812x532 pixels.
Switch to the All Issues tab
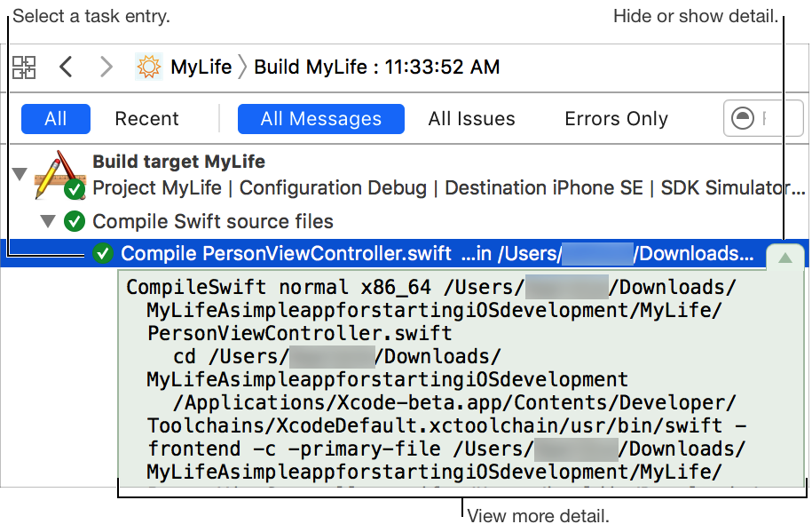[471, 119]
